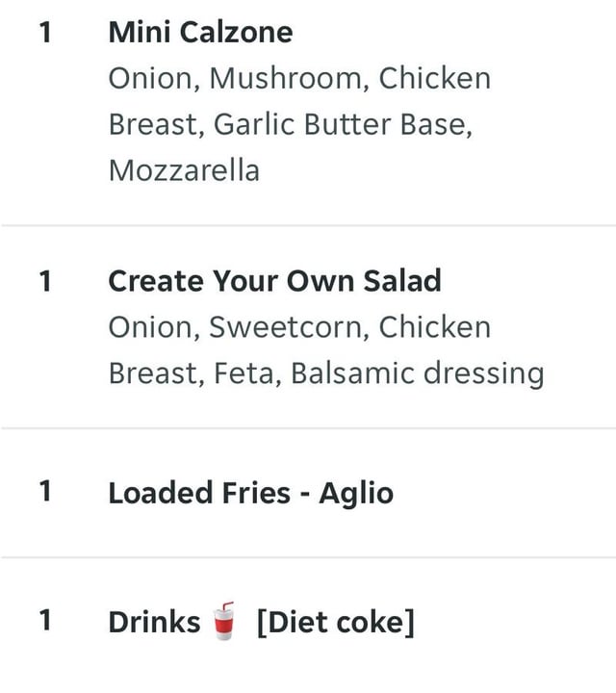Tap the Loaded Fries - Aglio item
The width and height of the screenshot is (616, 693).
251,493
